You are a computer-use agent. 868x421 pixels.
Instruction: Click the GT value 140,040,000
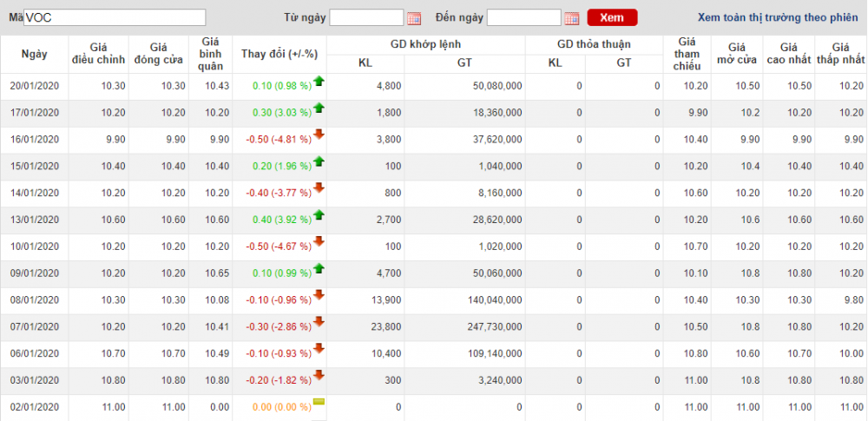[x=494, y=300]
